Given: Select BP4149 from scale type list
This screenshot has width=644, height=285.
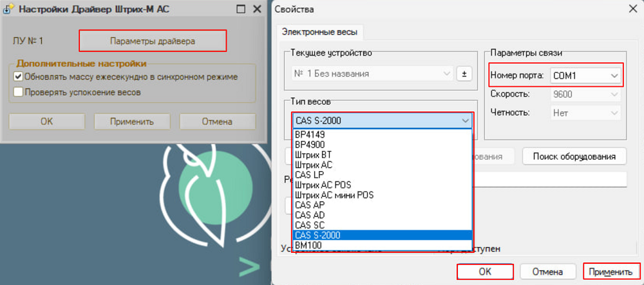Looking at the screenshot, I should click(310, 135).
